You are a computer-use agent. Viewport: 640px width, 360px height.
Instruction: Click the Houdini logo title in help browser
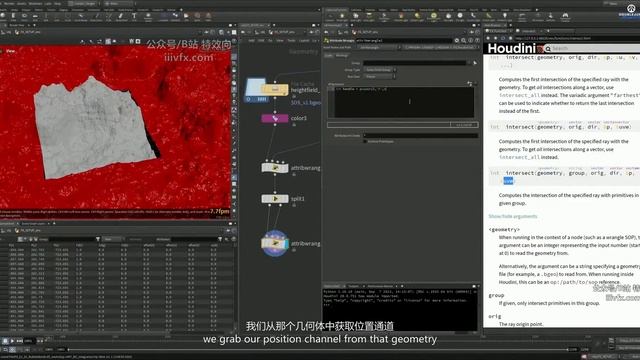(x=511, y=49)
